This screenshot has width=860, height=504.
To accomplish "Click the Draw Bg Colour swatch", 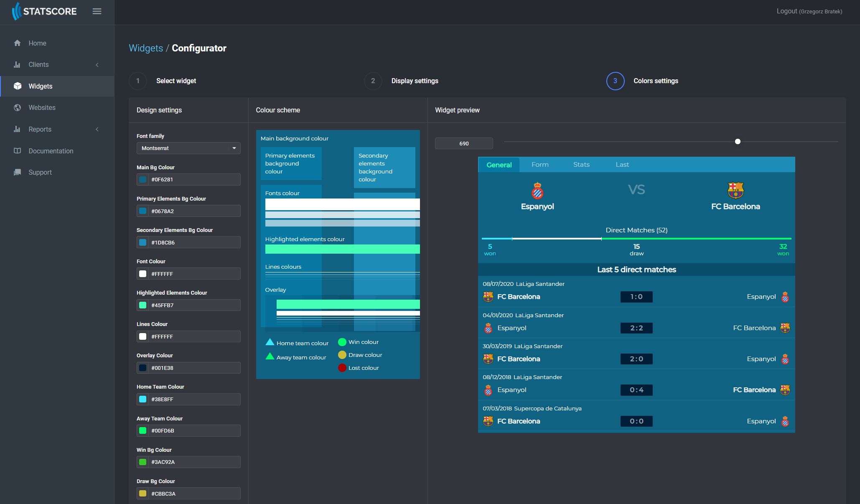I will point(143,494).
